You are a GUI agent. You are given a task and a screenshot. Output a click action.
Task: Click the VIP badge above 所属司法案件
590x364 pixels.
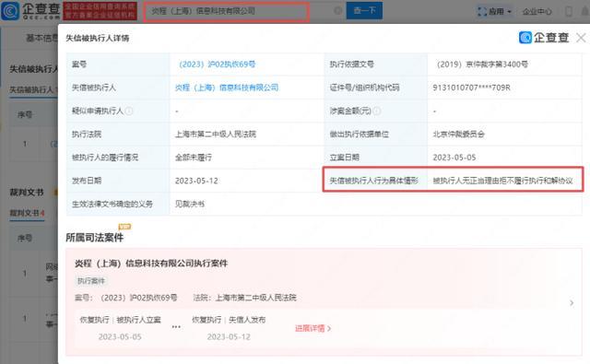pyautogui.click(x=124, y=227)
